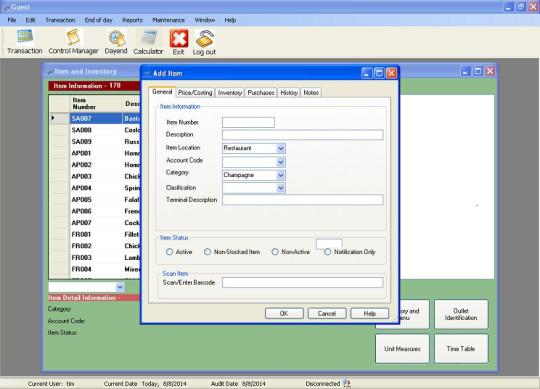Click the Outlet Identification button

pos(461,314)
